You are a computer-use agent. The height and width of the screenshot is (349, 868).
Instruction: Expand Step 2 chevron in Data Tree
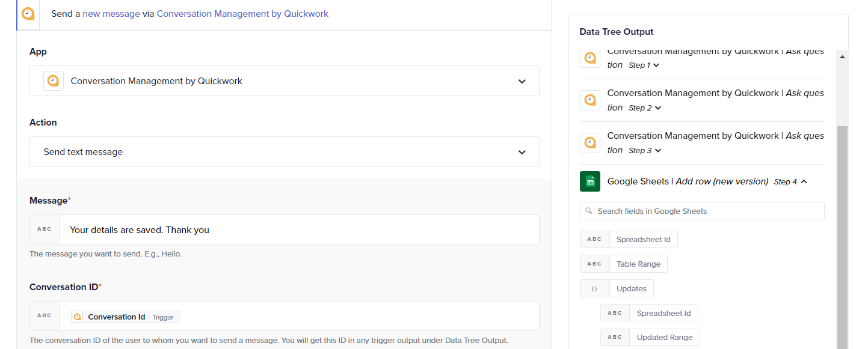pyautogui.click(x=658, y=108)
